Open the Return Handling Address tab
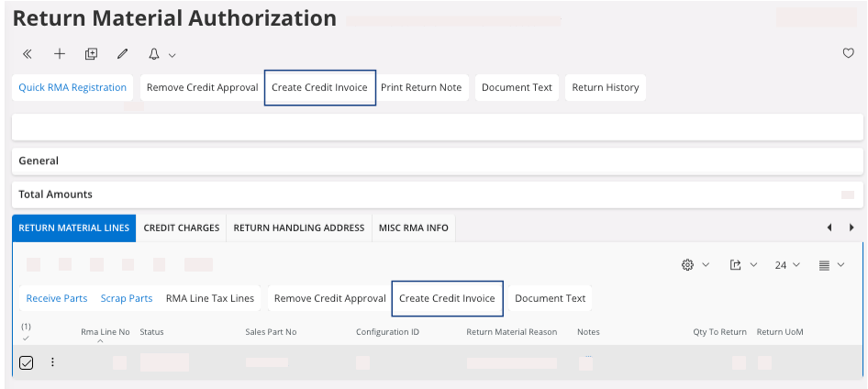Screen dimensions: 868x389 [x=299, y=228]
